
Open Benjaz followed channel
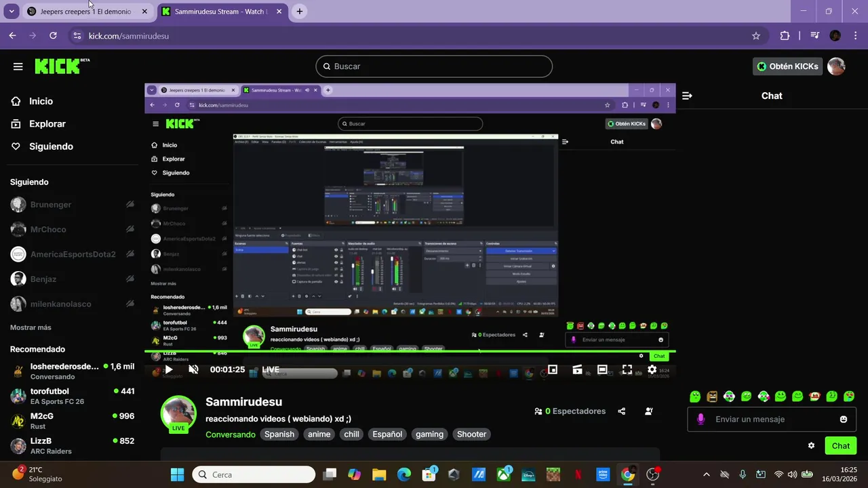(x=73, y=279)
